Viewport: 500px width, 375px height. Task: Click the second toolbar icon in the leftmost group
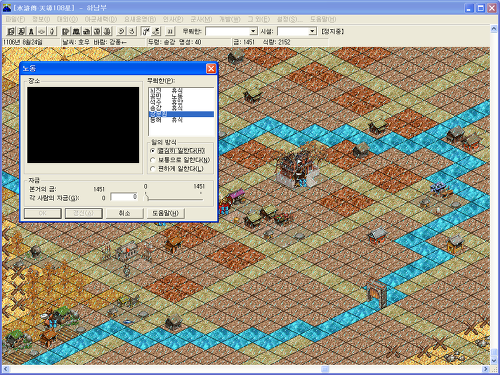21,31
